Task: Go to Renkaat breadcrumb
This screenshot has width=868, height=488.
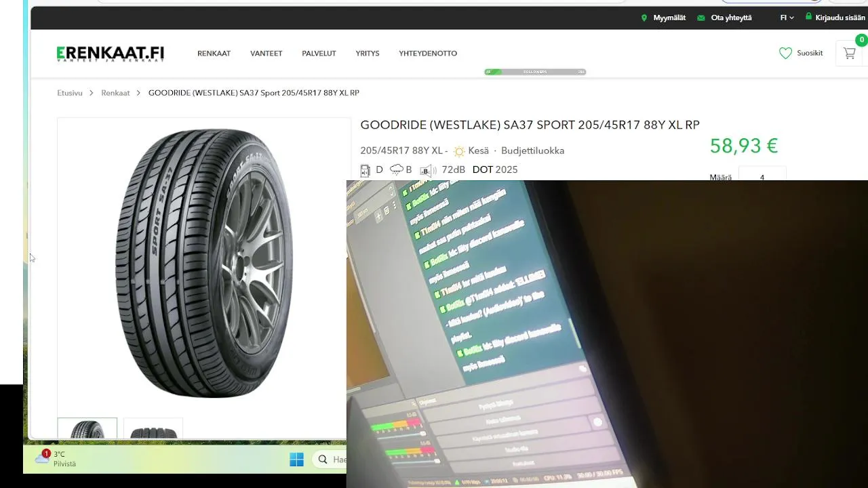Action: pos(115,93)
